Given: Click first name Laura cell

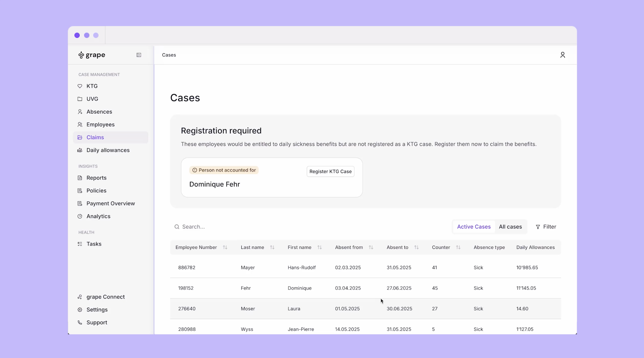Looking at the screenshot, I should pos(294,309).
